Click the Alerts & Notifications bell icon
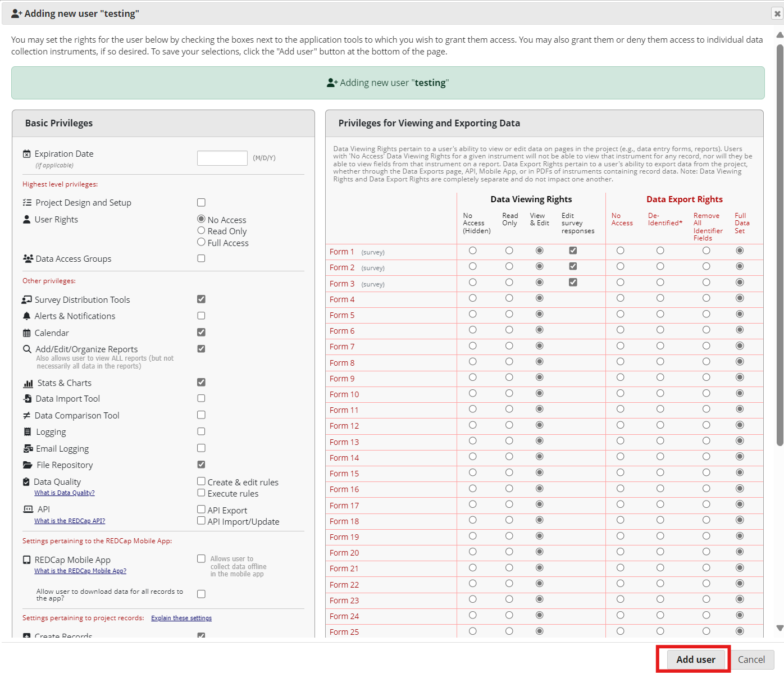 point(26,316)
